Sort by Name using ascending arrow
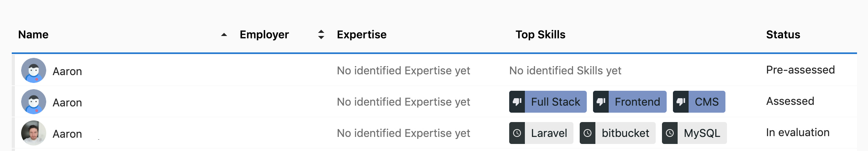 coord(224,35)
